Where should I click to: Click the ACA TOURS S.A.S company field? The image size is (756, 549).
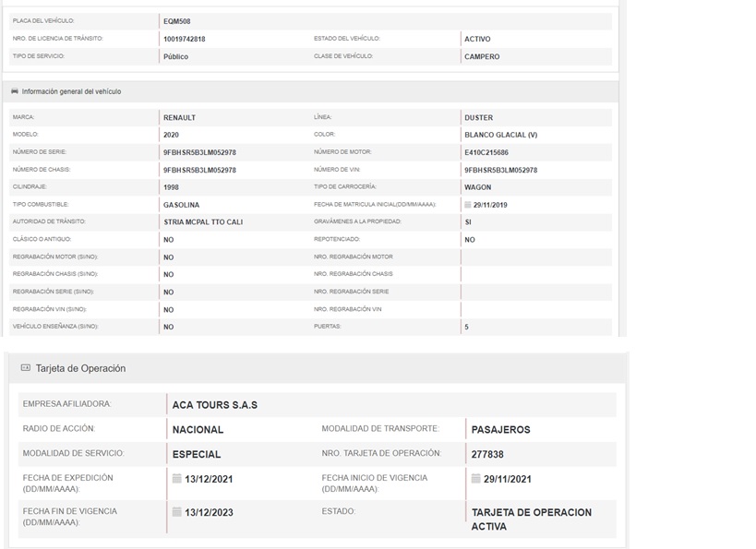pos(214,405)
